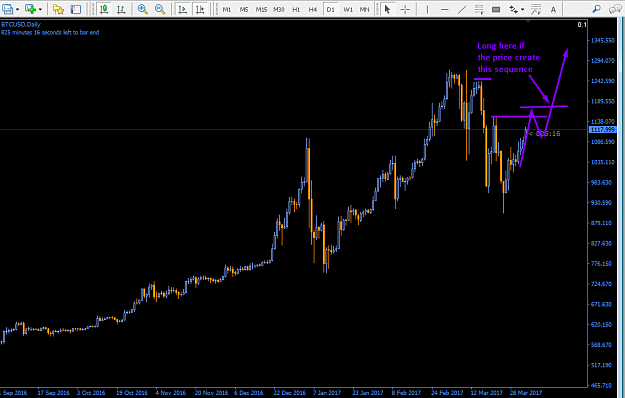Image resolution: width=625 pixels, height=398 pixels.
Task: Pick the trendline drawing tool
Action: click(462, 9)
